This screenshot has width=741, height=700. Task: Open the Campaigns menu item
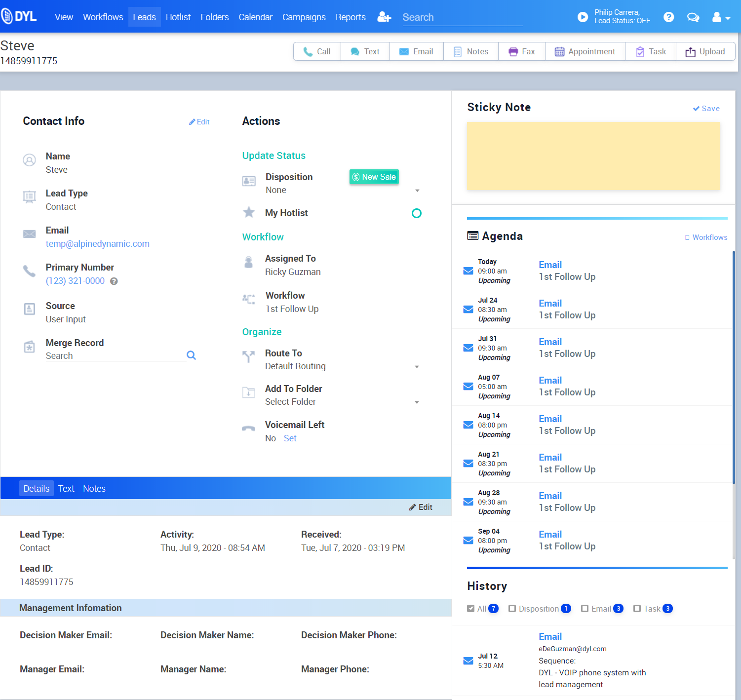coord(304,17)
